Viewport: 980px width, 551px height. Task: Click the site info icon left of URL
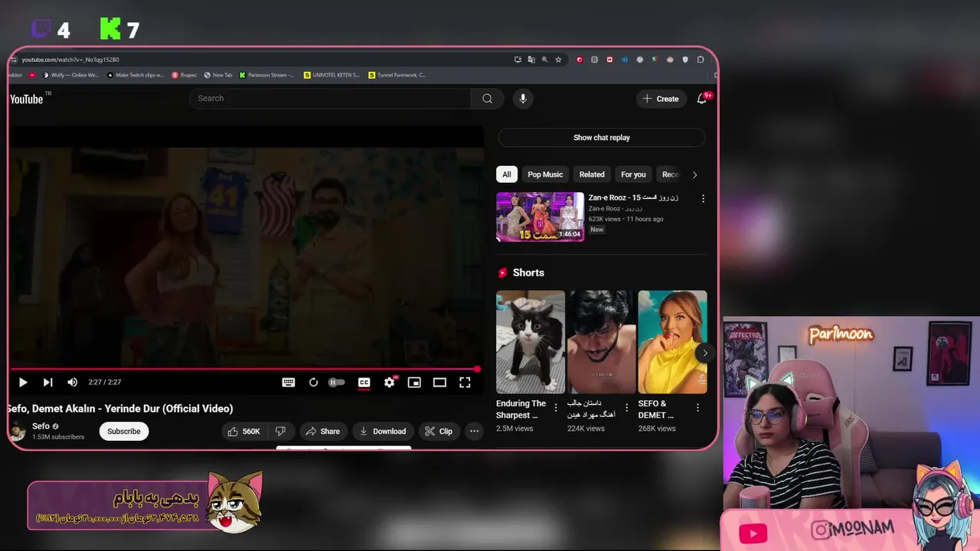click(x=14, y=60)
